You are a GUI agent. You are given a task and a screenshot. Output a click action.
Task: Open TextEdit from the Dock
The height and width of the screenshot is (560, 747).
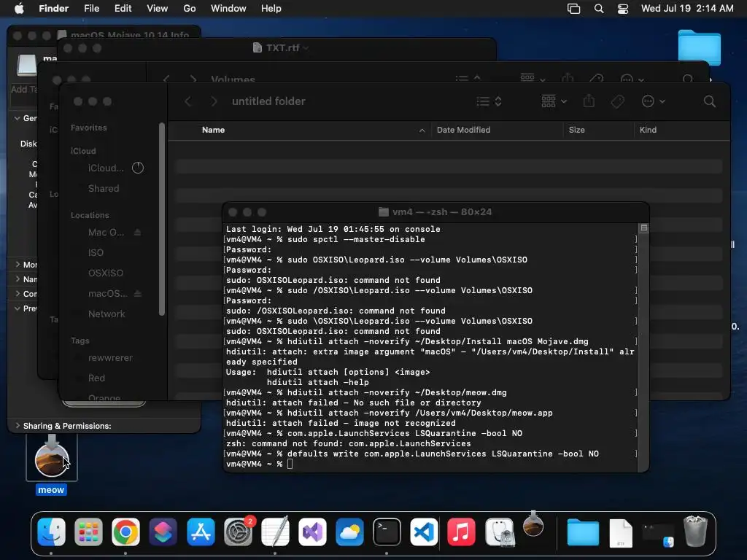275,532
